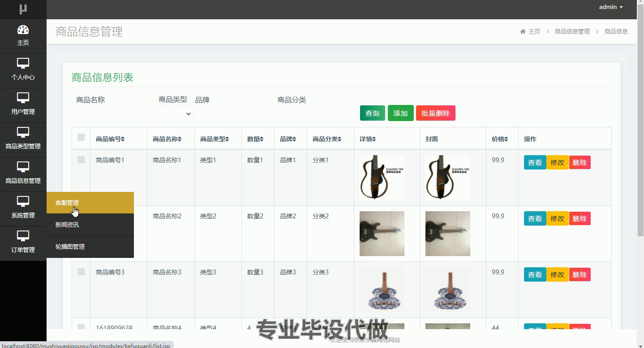The height and width of the screenshot is (348, 644).
Task: Click the μ logo at top left
Action: click(x=23, y=9)
